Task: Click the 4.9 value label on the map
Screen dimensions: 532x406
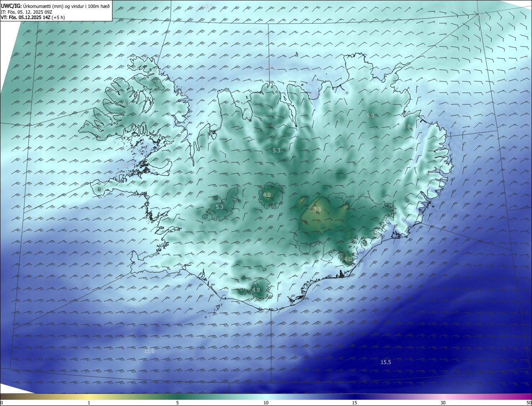Action: tap(256, 290)
